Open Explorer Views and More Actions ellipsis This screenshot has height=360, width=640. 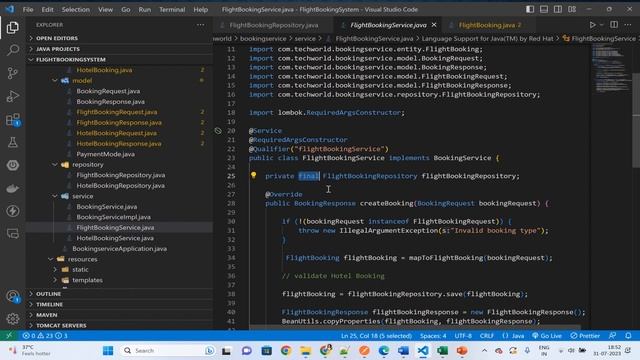point(200,25)
